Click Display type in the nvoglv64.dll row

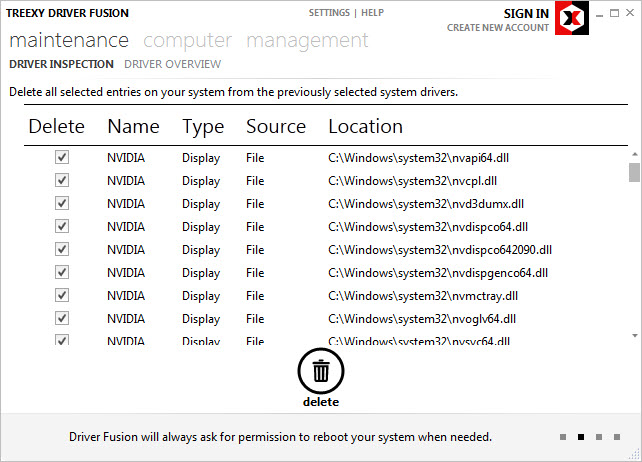(x=201, y=319)
